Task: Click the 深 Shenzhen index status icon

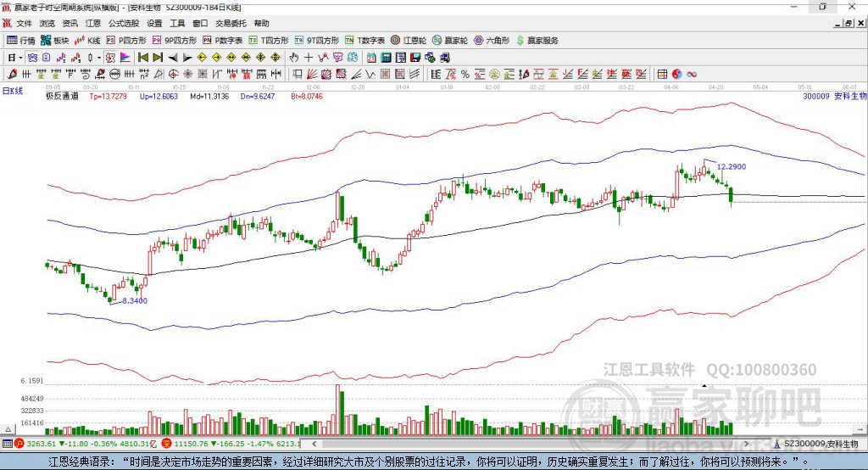Action: 167,444
